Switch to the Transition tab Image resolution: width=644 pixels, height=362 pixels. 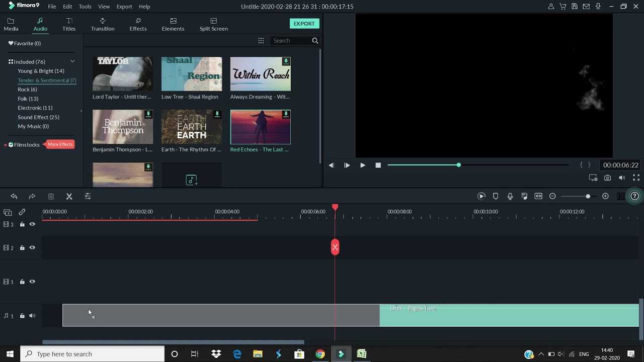(x=103, y=24)
